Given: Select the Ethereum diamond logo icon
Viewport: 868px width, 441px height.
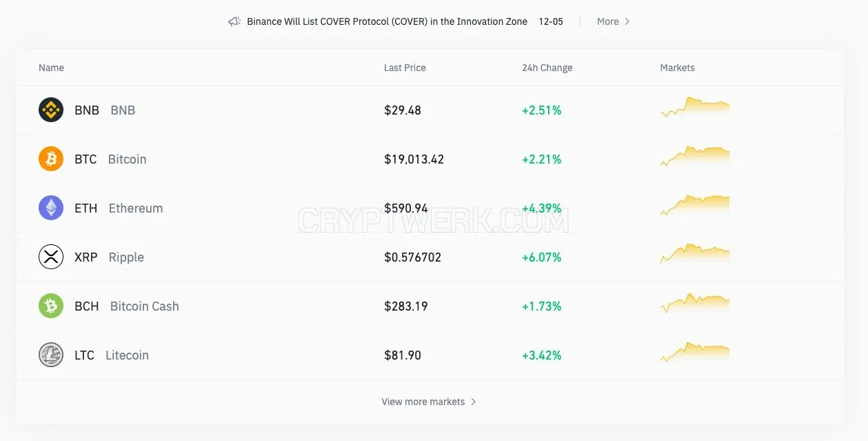Looking at the screenshot, I should point(51,208).
